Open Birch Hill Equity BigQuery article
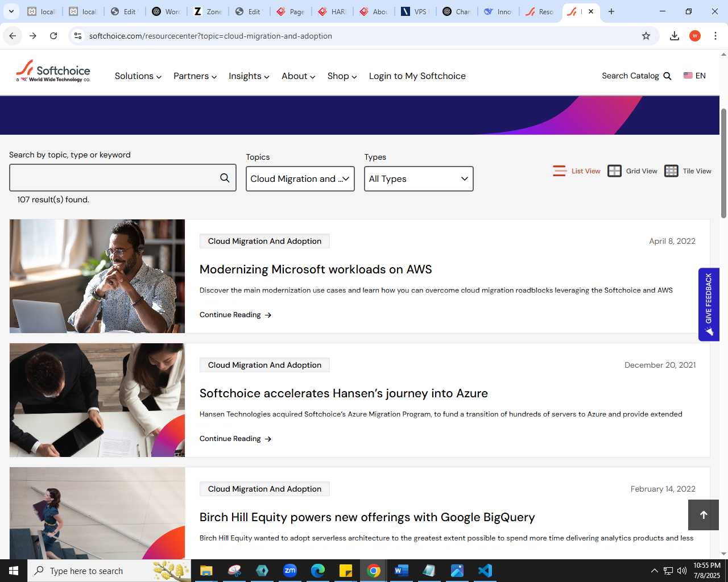Image resolution: width=728 pixels, height=582 pixels. (x=367, y=517)
